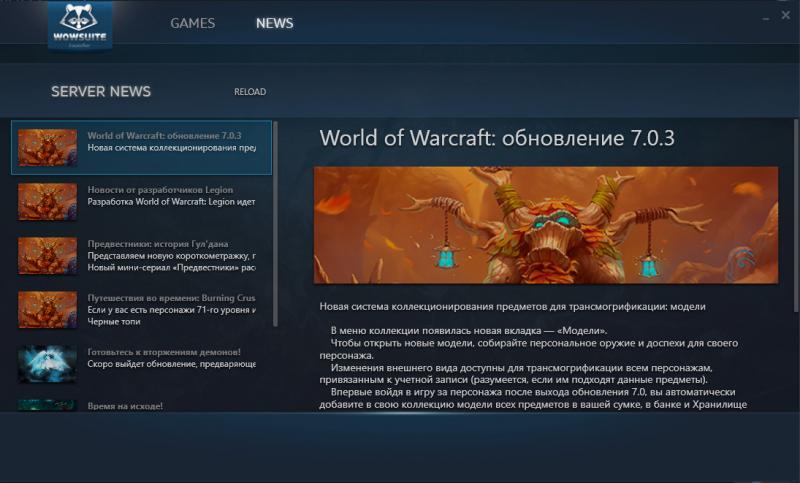Click subtitle 'Скоро выйдет обновление, предваряюще'
The width and height of the screenshot is (800, 483).
pos(171,364)
